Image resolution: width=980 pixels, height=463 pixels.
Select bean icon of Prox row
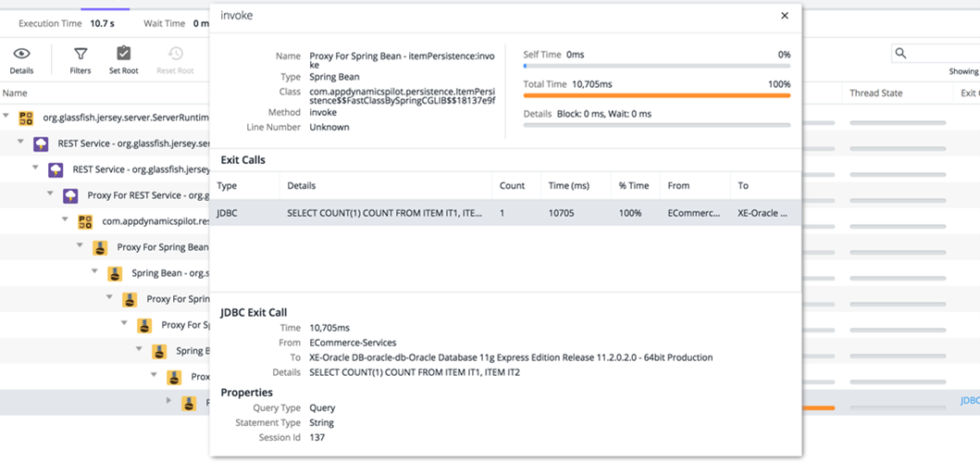click(x=174, y=377)
